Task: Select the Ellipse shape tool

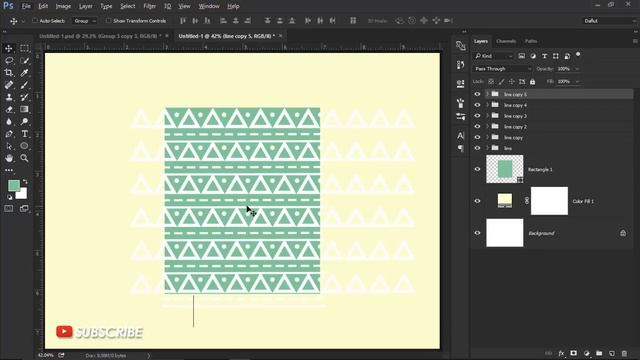Action: pyautogui.click(x=24, y=146)
